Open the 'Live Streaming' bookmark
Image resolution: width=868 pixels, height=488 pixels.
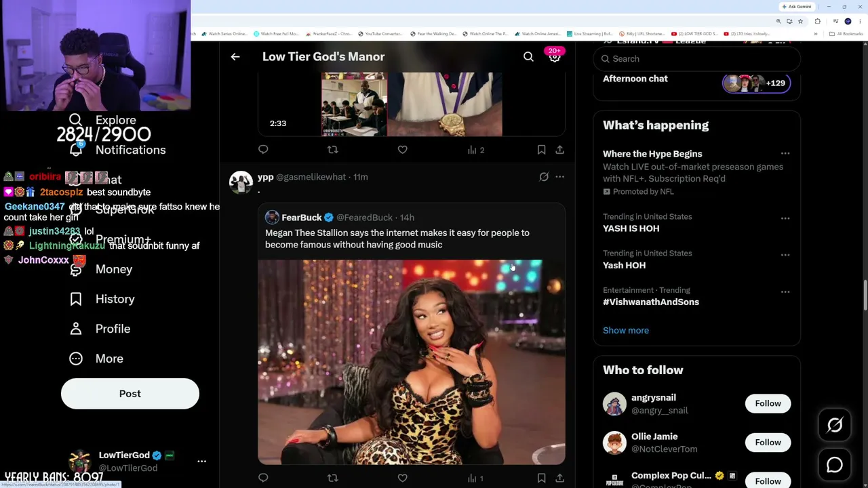point(590,34)
